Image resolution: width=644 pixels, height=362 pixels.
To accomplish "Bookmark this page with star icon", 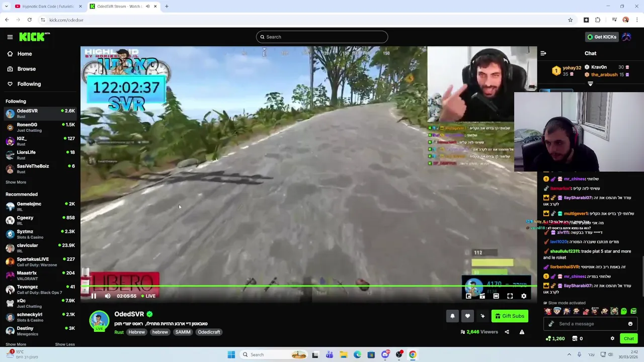I will click(x=570, y=20).
